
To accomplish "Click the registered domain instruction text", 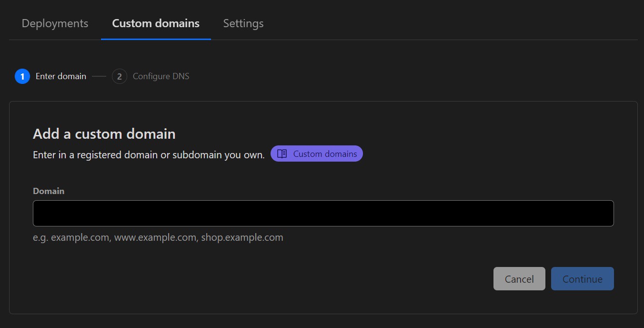I will point(148,154).
